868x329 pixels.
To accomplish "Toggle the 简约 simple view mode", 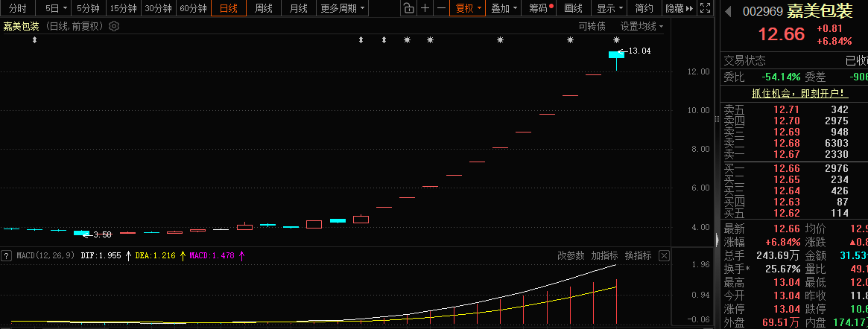I will [x=644, y=9].
